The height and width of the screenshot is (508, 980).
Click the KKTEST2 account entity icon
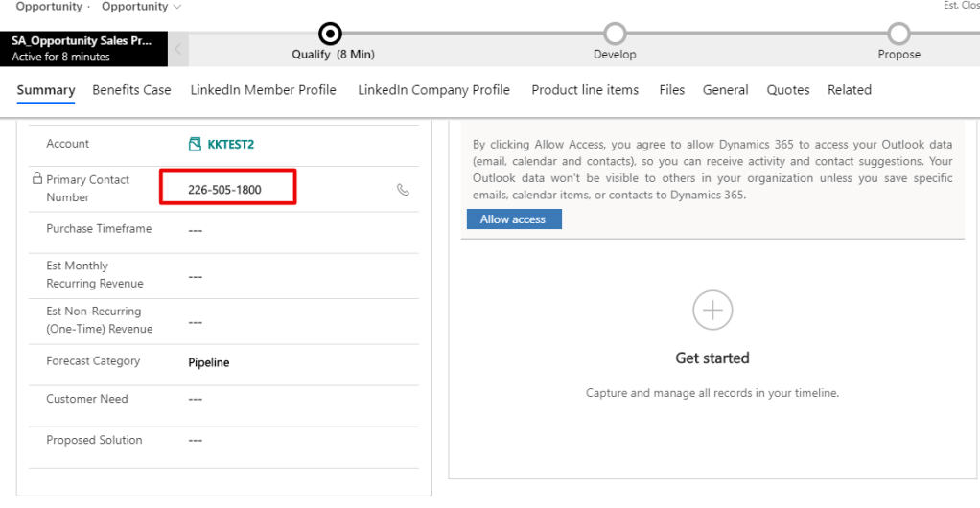(195, 145)
